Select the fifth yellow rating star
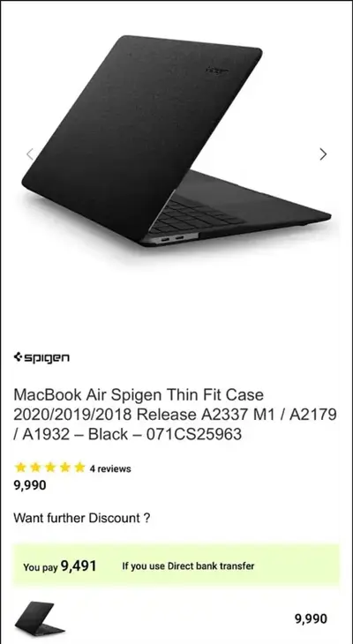Image resolution: width=353 pixels, height=644 pixels. pos(79,468)
